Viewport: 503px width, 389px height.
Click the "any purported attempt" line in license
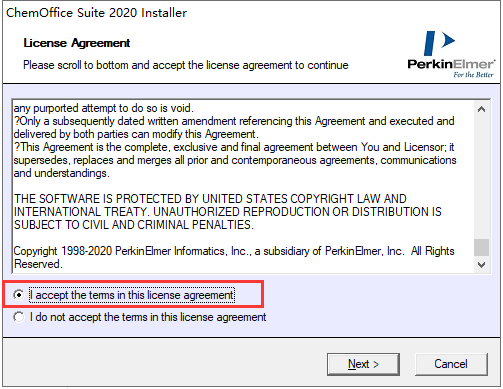104,108
